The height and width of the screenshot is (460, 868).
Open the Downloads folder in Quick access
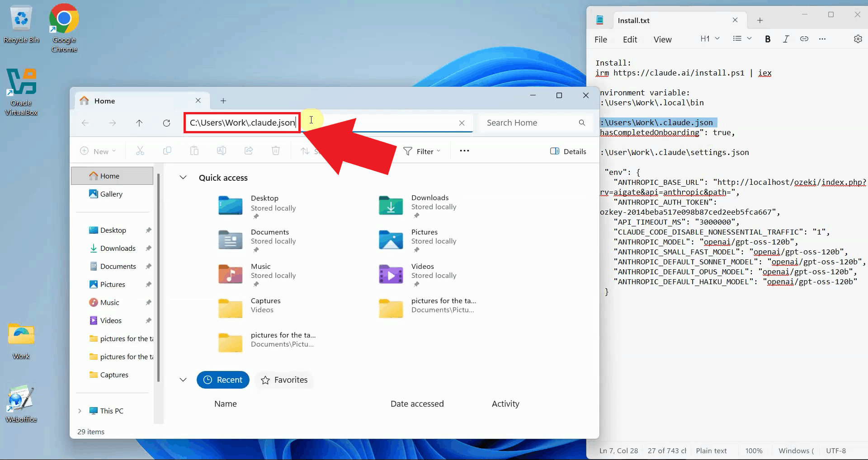point(391,206)
